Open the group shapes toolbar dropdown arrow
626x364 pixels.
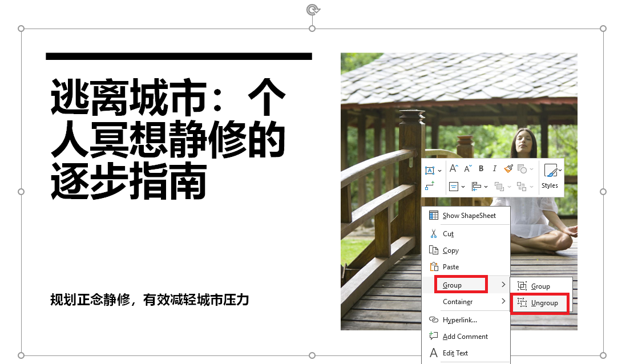[531, 187]
